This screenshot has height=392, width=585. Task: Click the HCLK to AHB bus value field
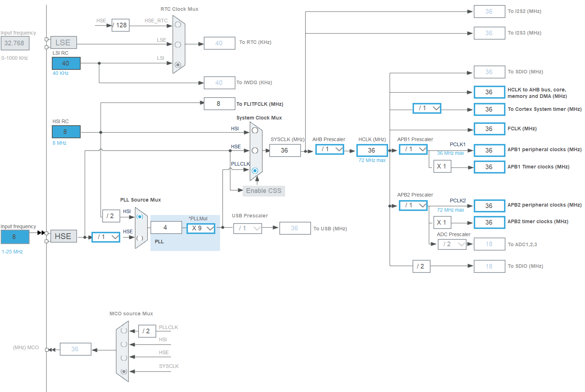[489, 92]
